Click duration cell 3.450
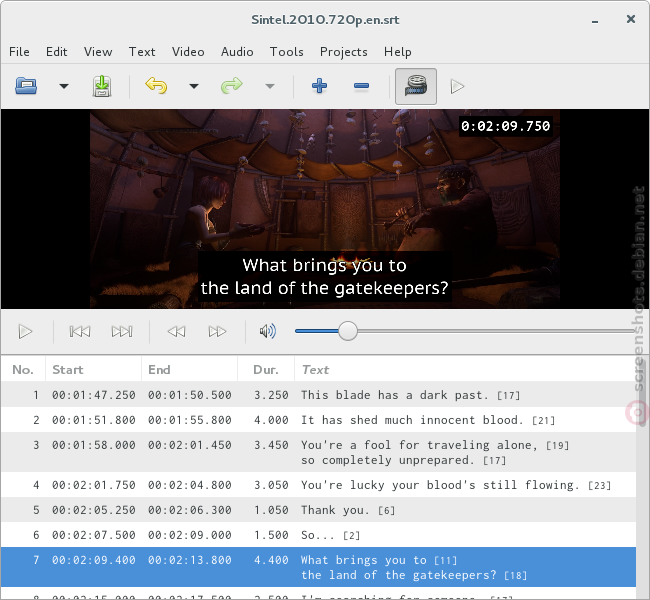This screenshot has height=600, width=650. 271,445
